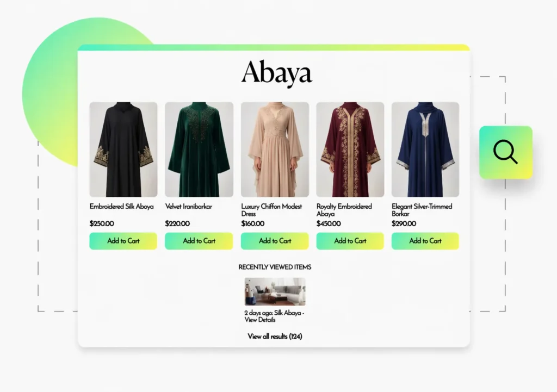Add Luxury Chiffon Modest Dress to cart
The image size is (557, 392).
click(x=275, y=241)
